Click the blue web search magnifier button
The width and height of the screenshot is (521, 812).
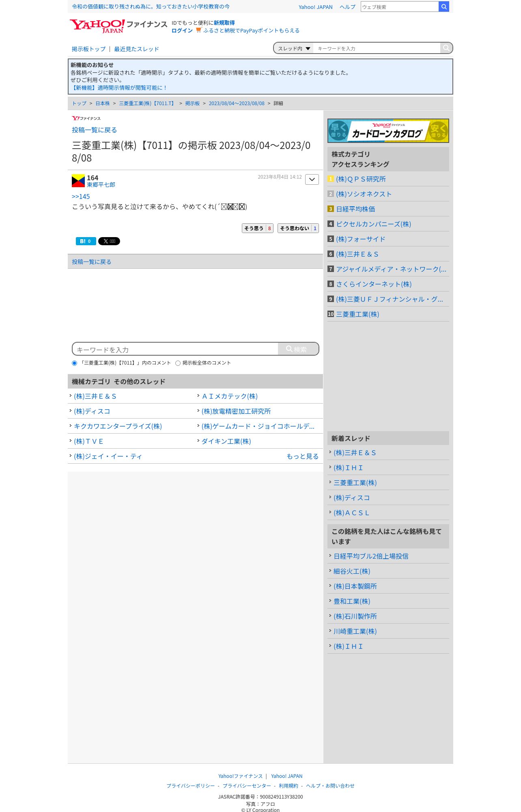click(444, 6)
